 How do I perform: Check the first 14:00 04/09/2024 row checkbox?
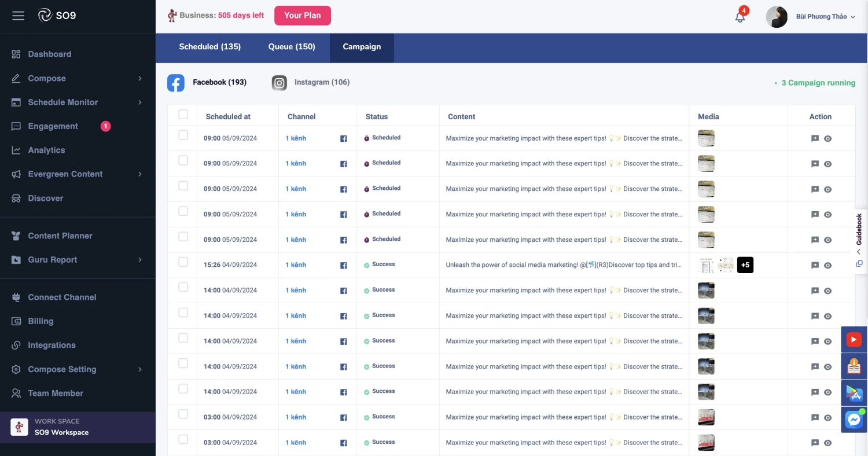point(183,287)
